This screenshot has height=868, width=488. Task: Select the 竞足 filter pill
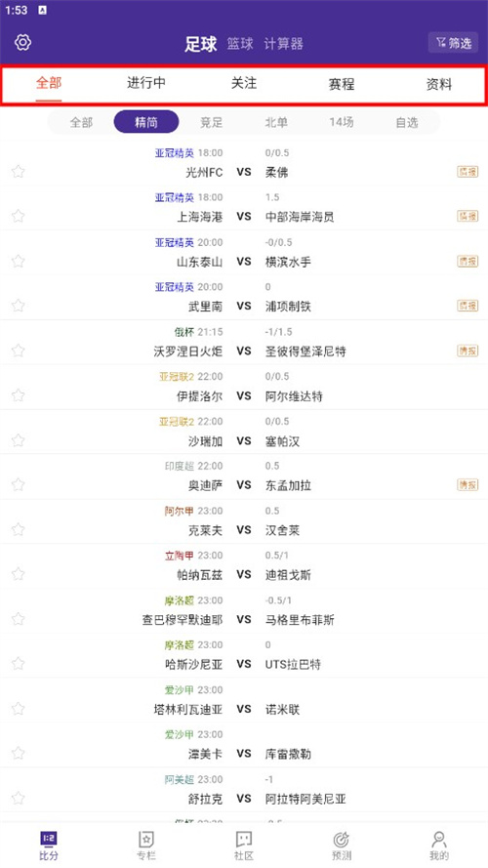(x=212, y=122)
